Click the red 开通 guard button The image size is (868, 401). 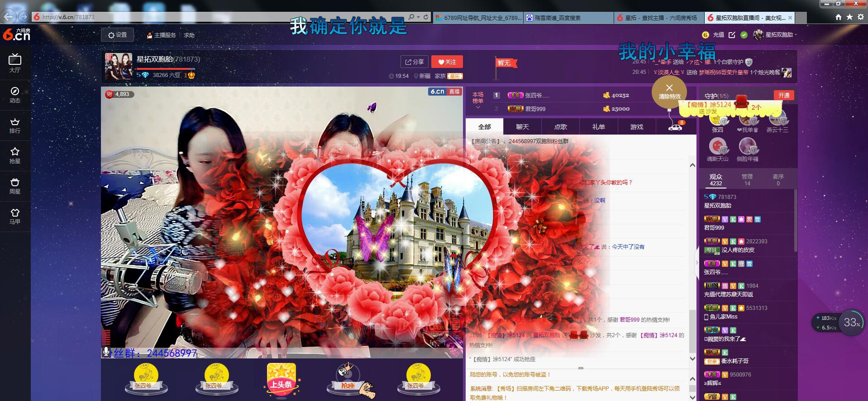(x=784, y=95)
